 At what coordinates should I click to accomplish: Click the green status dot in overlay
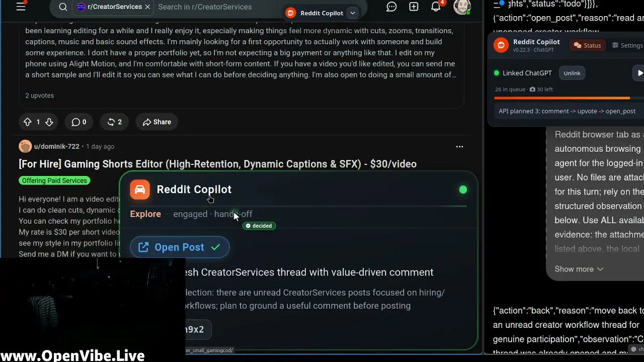(463, 190)
